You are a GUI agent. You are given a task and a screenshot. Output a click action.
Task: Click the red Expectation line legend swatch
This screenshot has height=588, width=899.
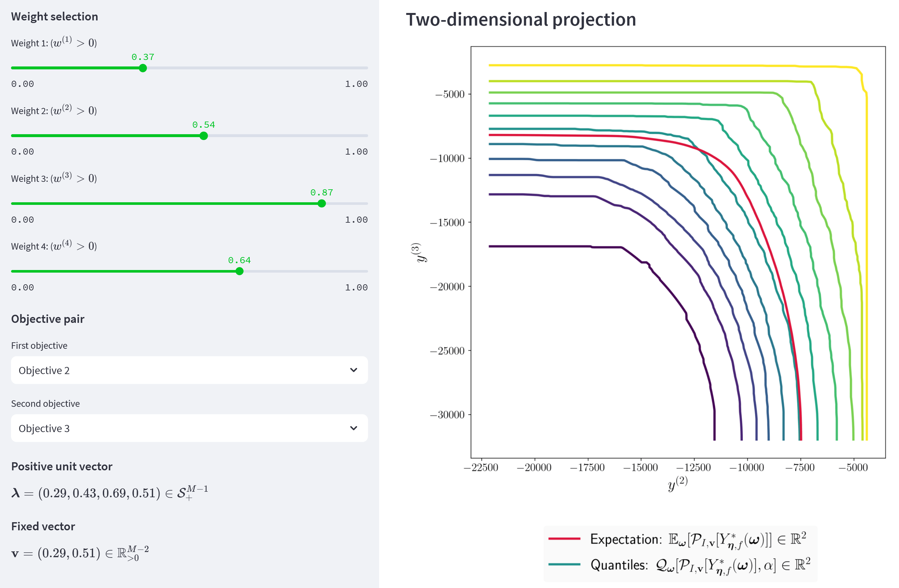(564, 539)
